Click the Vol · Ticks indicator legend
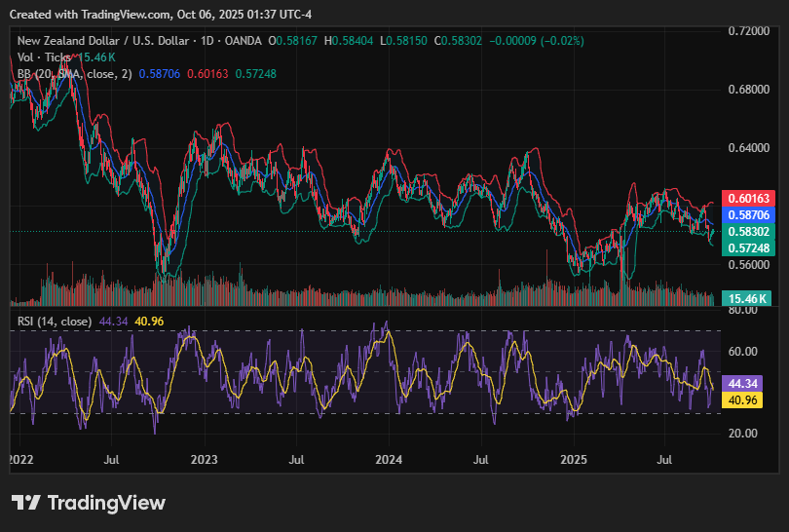 [x=46, y=57]
